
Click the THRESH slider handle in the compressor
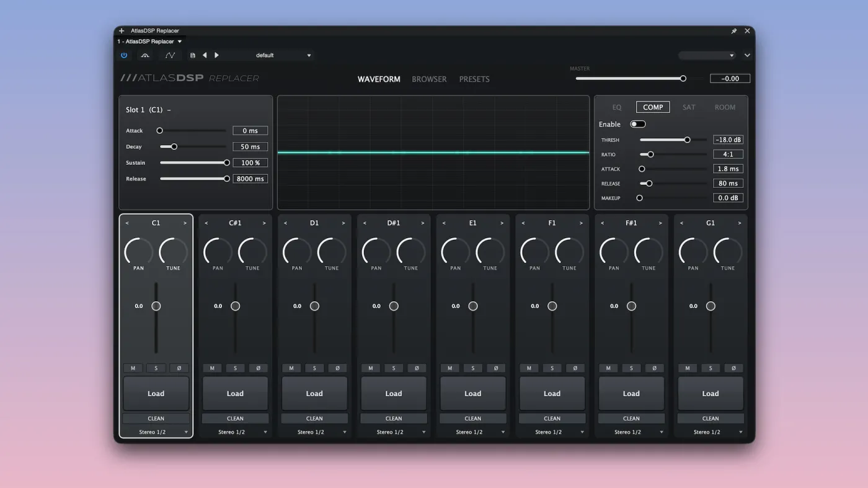[x=687, y=140]
